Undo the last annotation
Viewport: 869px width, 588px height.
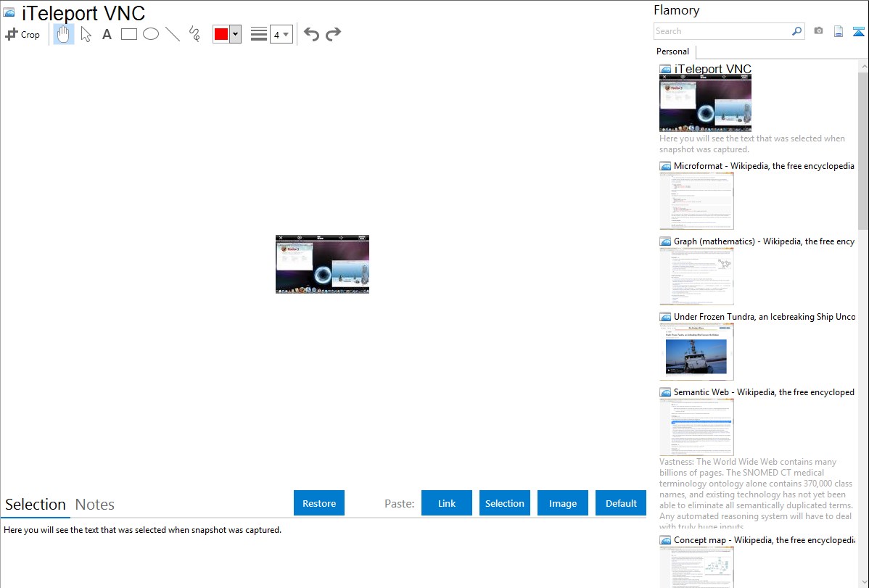click(311, 34)
